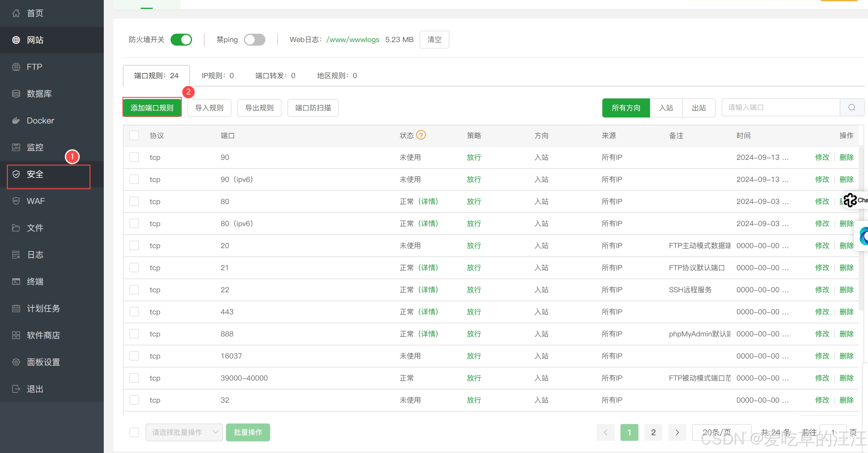This screenshot has width=868, height=453.
Task: Click the 计划任务 calendar icon
Action: (x=16, y=308)
